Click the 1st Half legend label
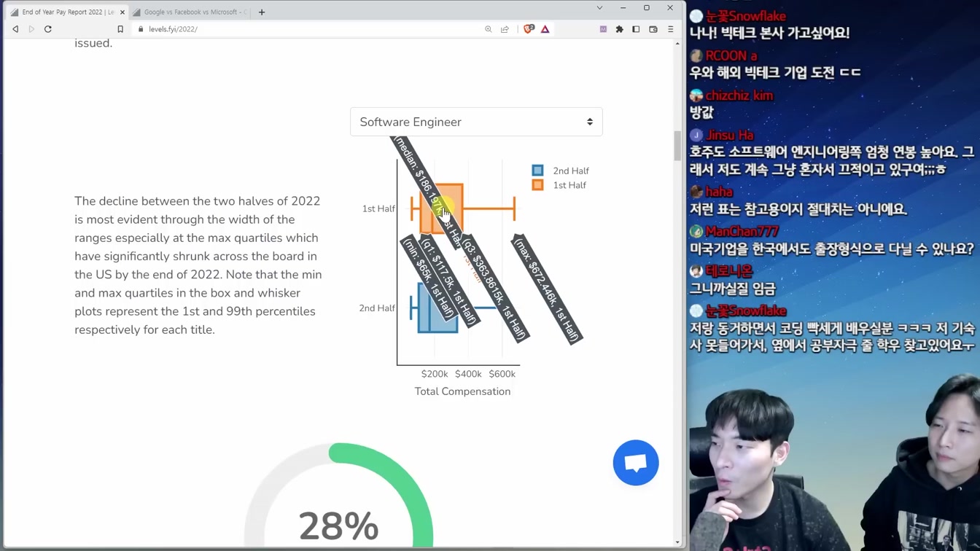 [569, 186]
